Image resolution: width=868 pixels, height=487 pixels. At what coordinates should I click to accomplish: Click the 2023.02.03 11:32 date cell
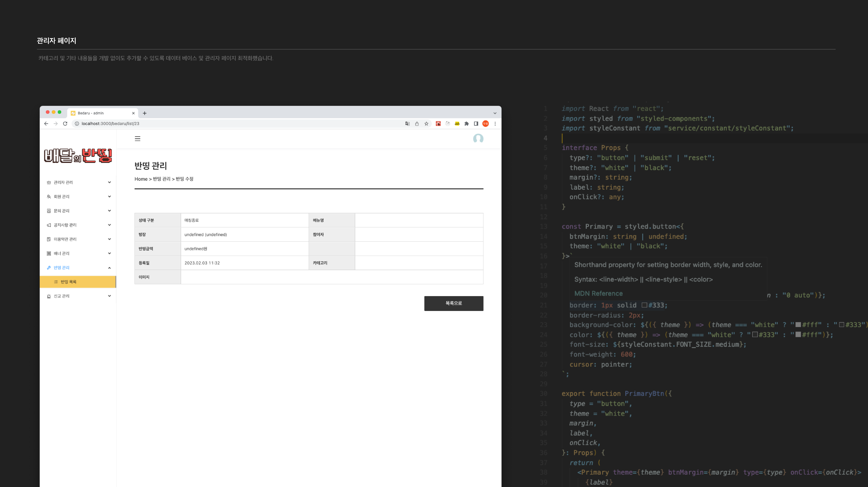coord(245,263)
